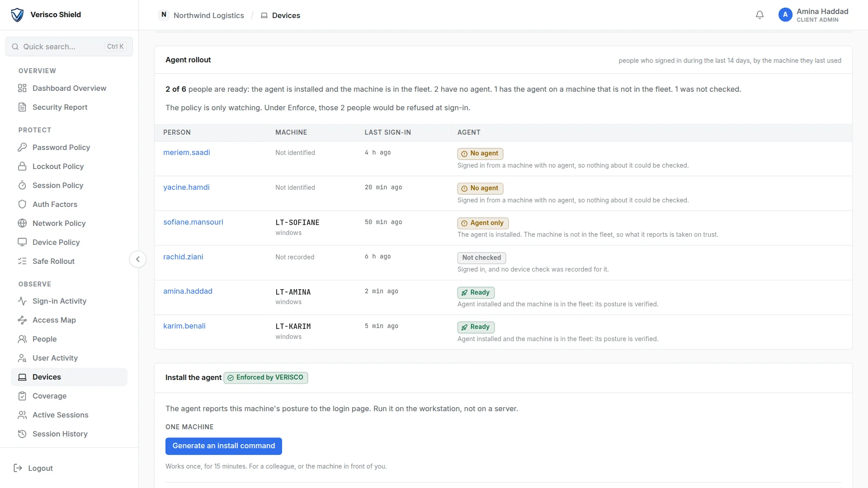Click the Session History clock icon
The image size is (868, 488).
click(22, 434)
